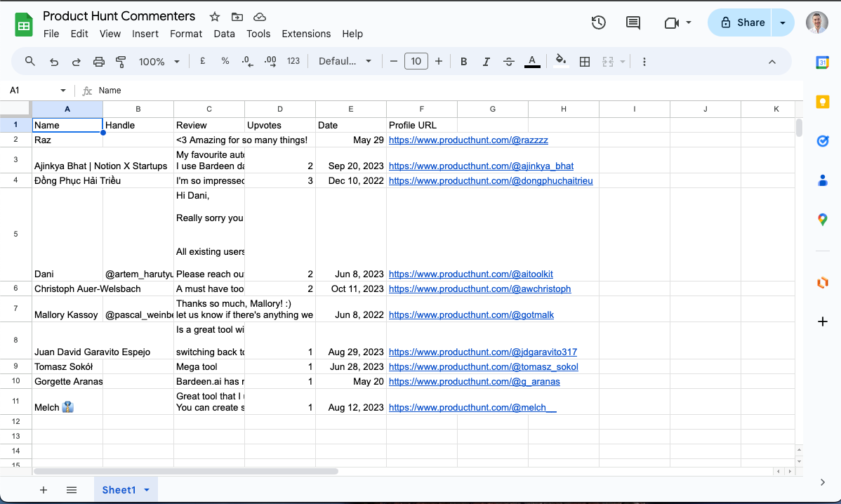Format as percent
Image resolution: width=841 pixels, height=504 pixels.
pos(225,61)
